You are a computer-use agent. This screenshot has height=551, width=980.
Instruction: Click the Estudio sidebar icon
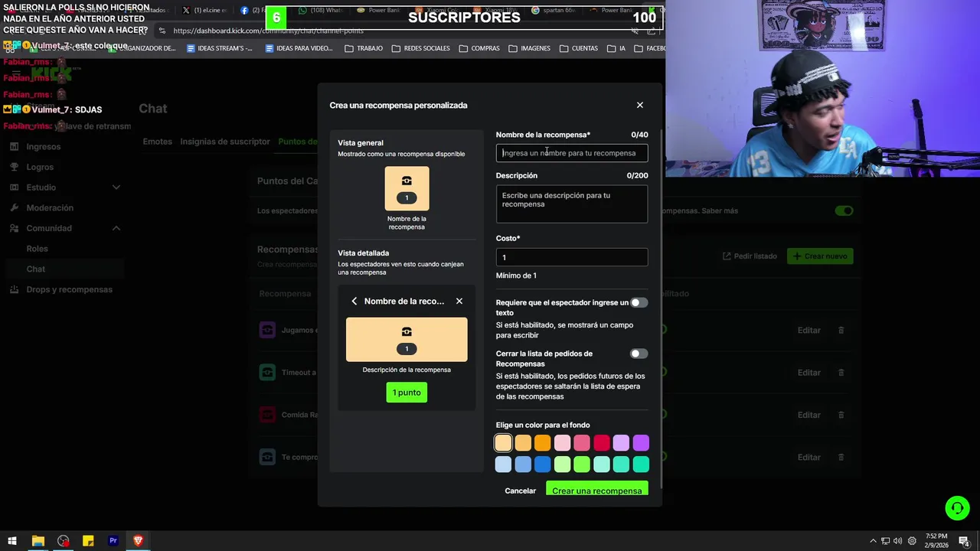(15, 187)
